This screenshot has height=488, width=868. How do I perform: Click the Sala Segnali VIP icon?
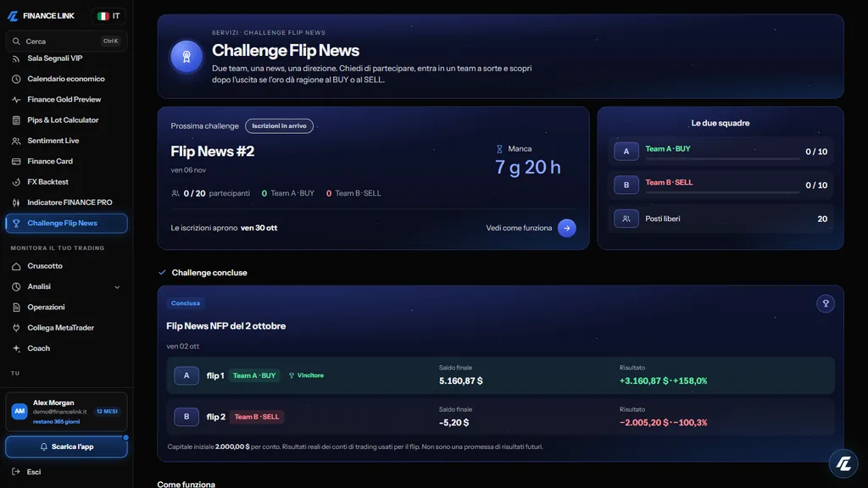point(16,58)
